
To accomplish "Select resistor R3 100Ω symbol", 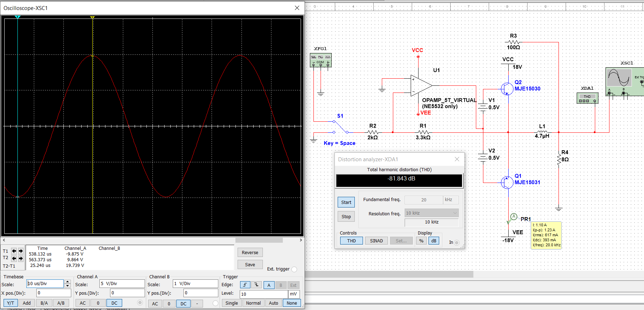I will pos(513,42).
